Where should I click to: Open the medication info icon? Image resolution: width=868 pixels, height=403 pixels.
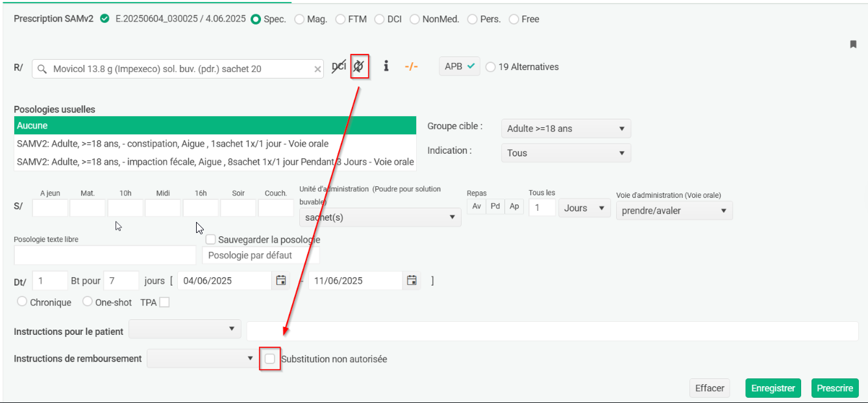[386, 66]
